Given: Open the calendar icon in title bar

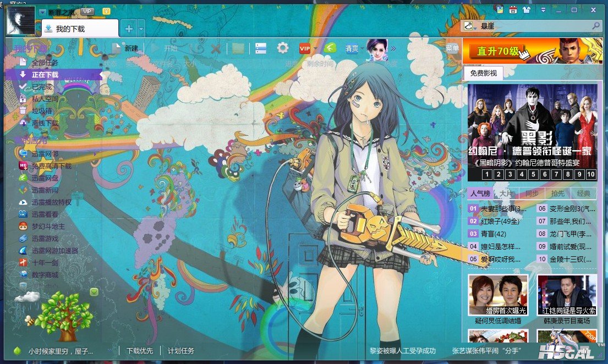Looking at the screenshot, I should tap(513, 10).
